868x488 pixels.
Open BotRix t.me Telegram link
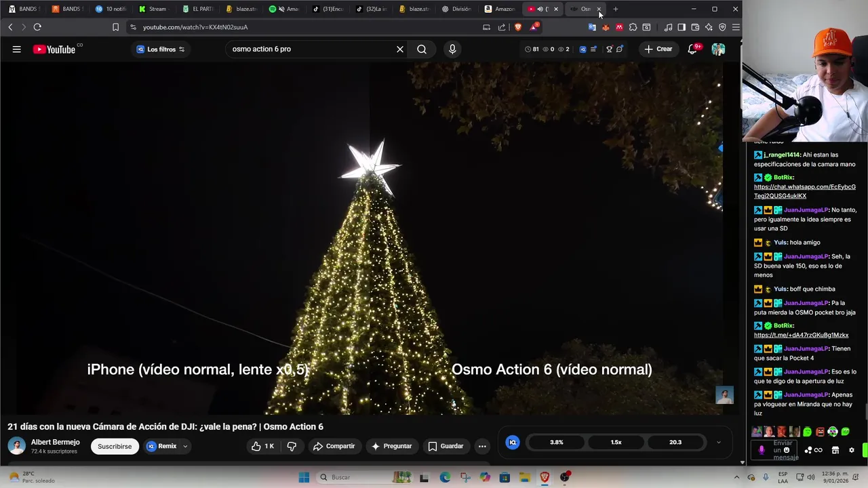pos(801,335)
